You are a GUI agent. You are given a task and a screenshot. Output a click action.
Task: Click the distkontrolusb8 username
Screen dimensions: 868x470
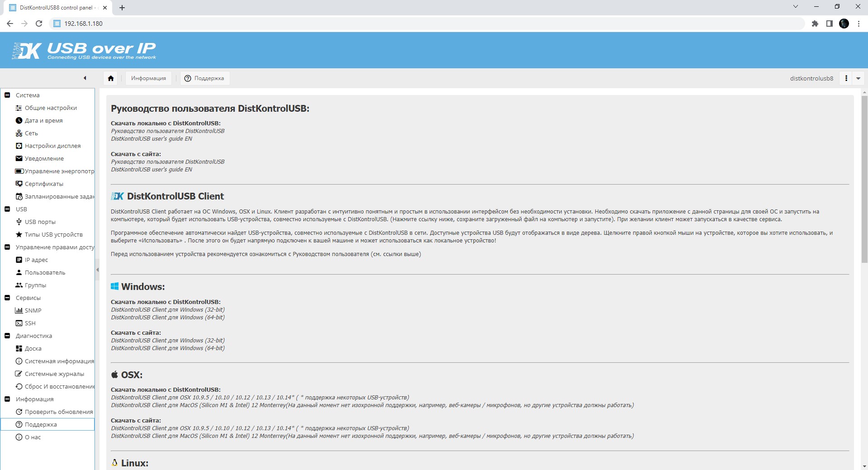[811, 78]
